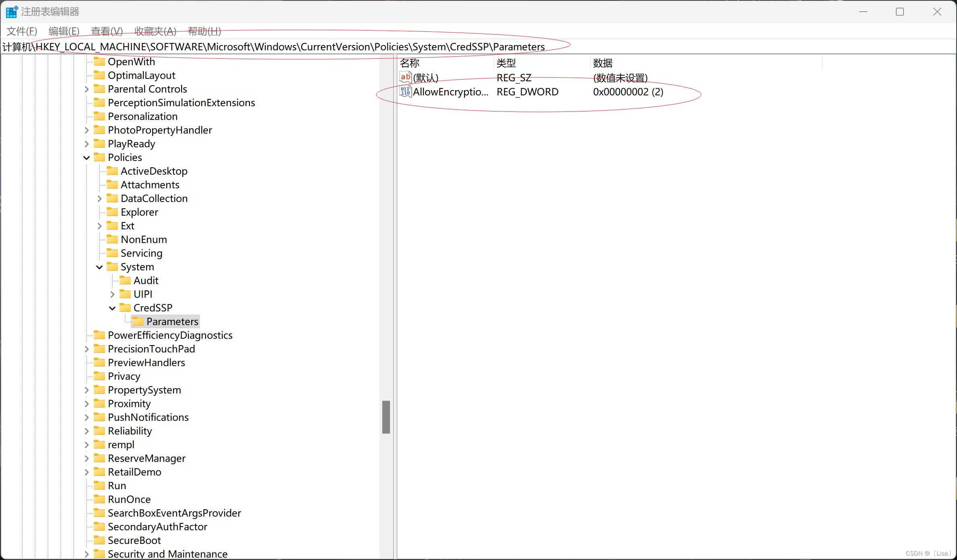957x560 pixels.
Task: Expand the Parental Controls key
Action: tap(87, 89)
